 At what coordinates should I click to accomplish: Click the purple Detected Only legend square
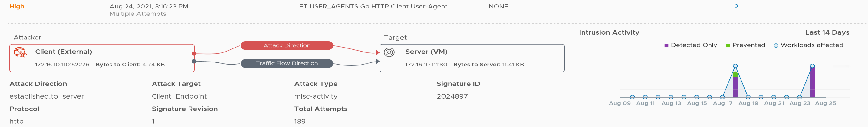(x=666, y=45)
